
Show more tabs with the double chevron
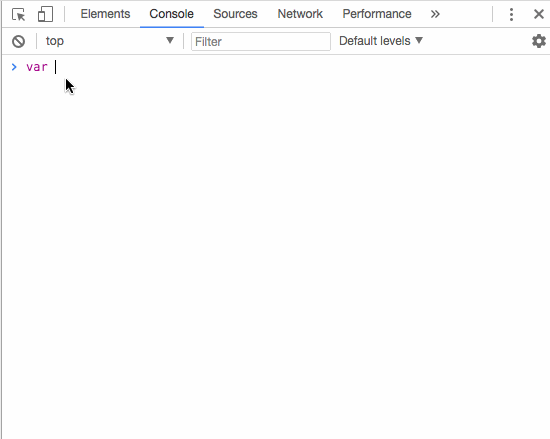(x=435, y=14)
